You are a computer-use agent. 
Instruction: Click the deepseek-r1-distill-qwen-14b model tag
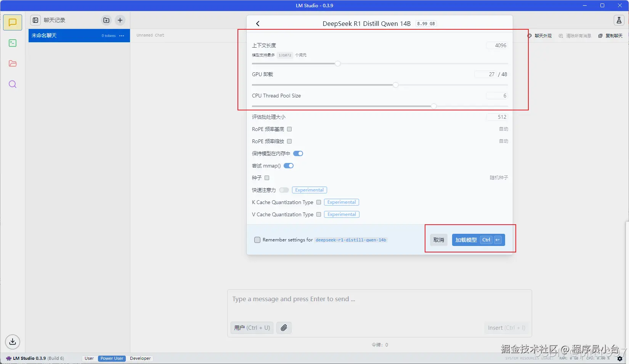click(x=351, y=240)
